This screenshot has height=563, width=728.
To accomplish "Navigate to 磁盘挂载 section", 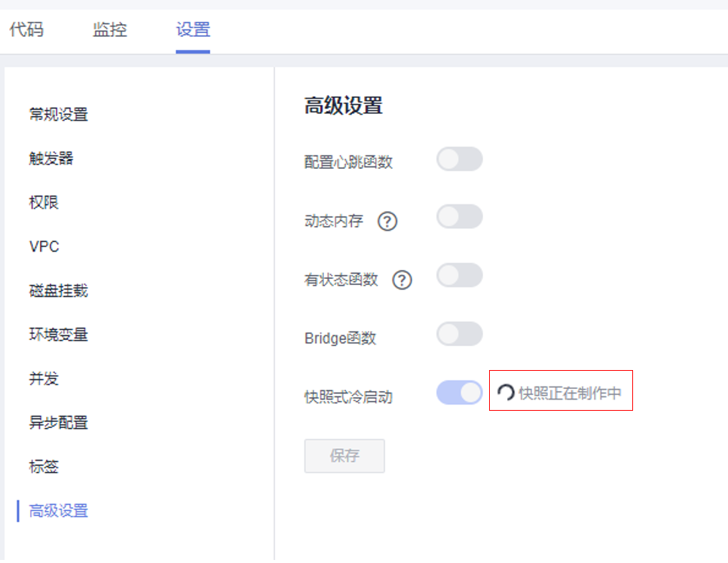I will point(59,291).
